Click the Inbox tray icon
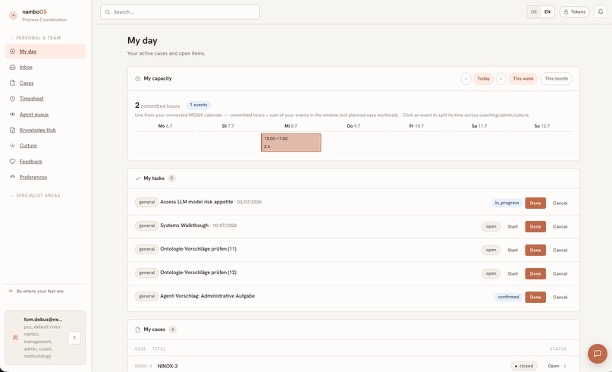The height and width of the screenshot is (372, 612). pos(12,67)
